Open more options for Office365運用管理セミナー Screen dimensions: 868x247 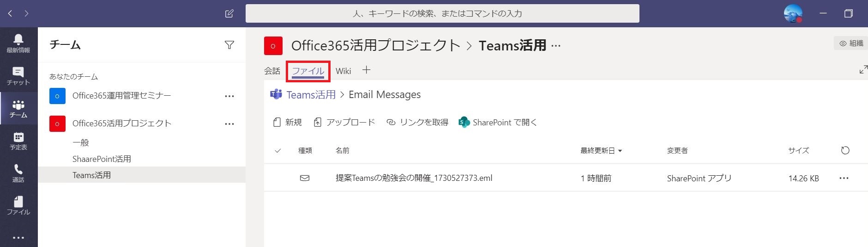pyautogui.click(x=229, y=96)
